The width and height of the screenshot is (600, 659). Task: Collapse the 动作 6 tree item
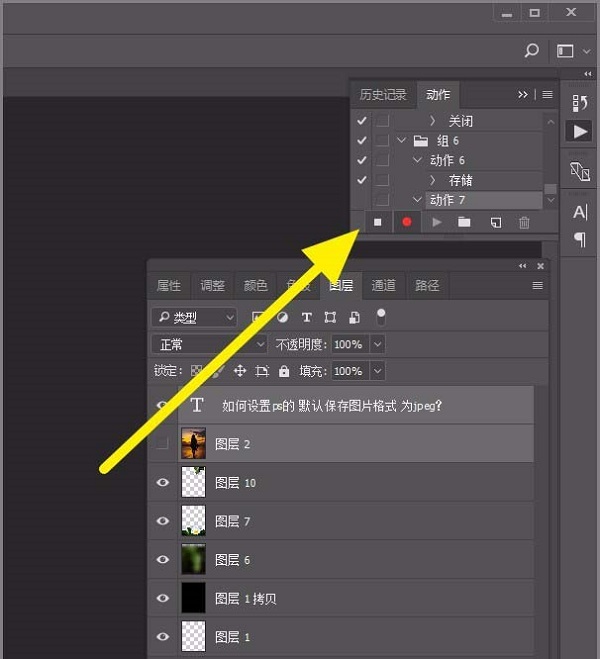pyautogui.click(x=417, y=160)
